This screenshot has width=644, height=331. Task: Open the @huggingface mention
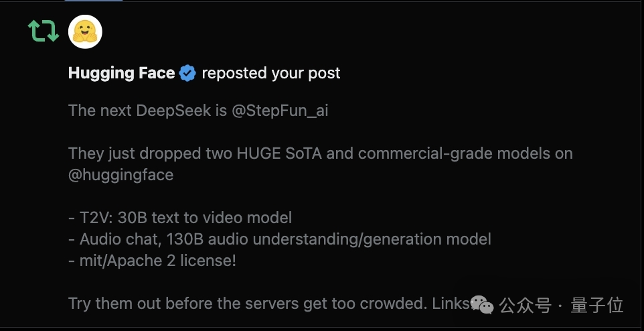click(x=120, y=175)
